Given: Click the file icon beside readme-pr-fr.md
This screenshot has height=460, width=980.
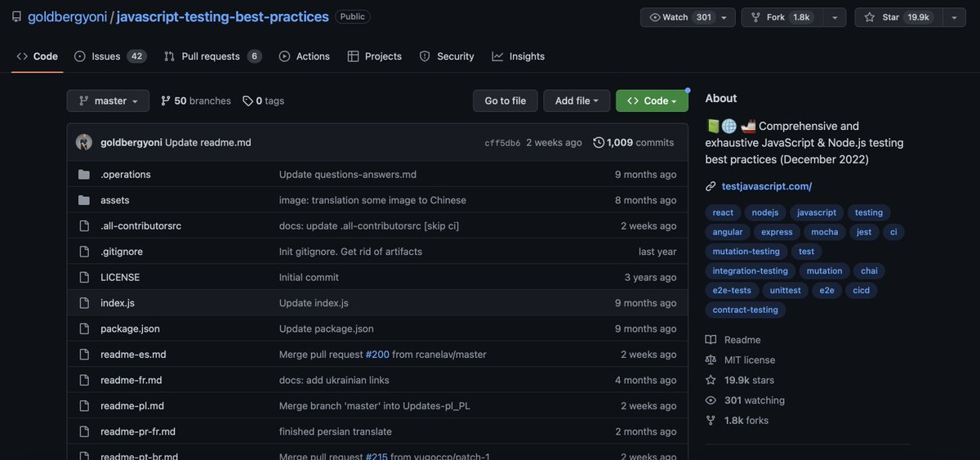Looking at the screenshot, I should click(84, 431).
